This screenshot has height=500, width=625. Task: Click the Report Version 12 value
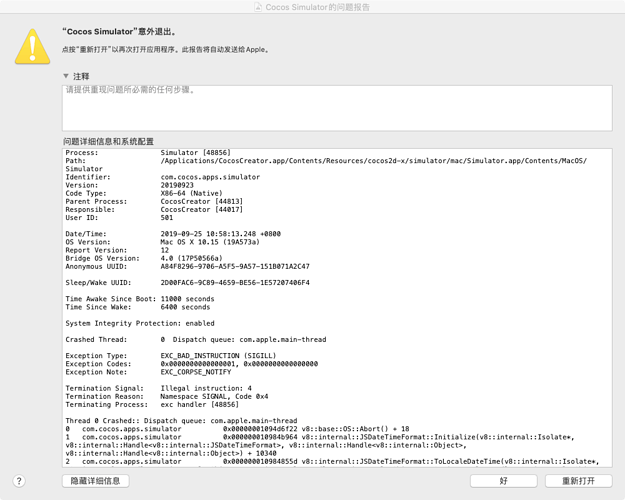coord(165,250)
